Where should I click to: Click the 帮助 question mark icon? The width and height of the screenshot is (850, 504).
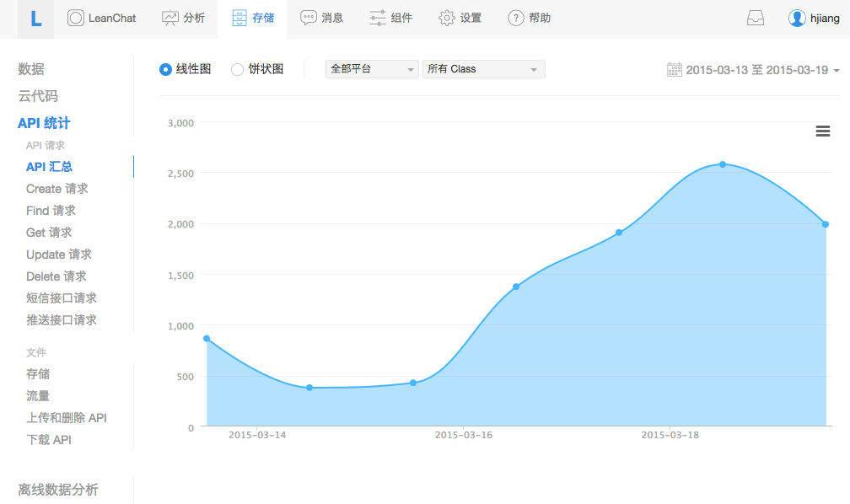(x=515, y=18)
